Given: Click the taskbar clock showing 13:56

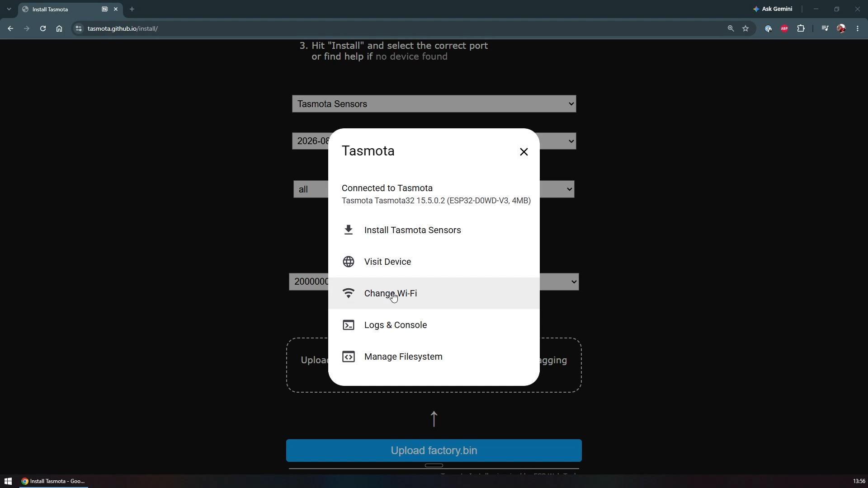Looking at the screenshot, I should coord(859,481).
